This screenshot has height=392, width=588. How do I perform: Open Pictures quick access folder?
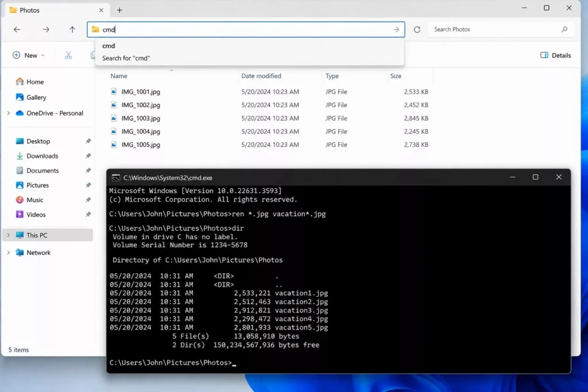[32, 185]
